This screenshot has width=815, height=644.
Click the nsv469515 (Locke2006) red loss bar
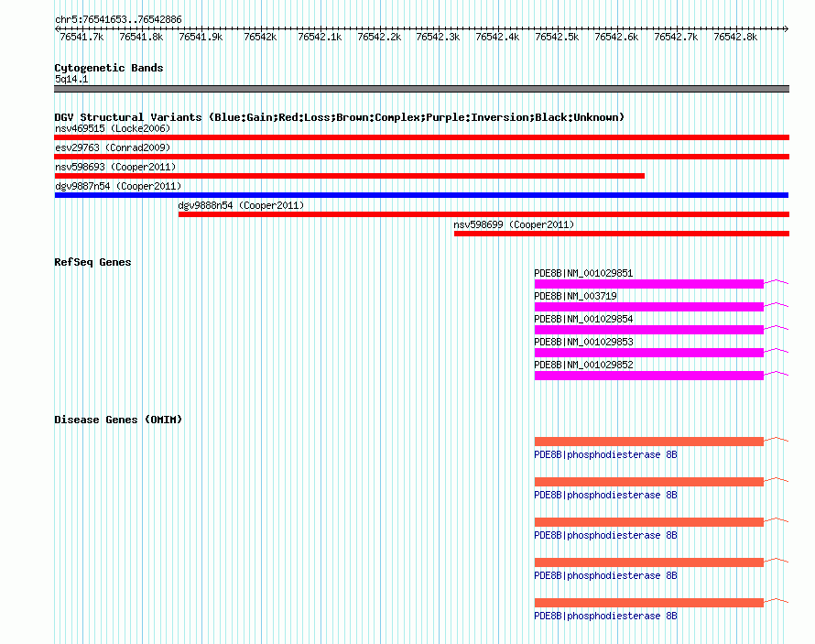point(421,137)
